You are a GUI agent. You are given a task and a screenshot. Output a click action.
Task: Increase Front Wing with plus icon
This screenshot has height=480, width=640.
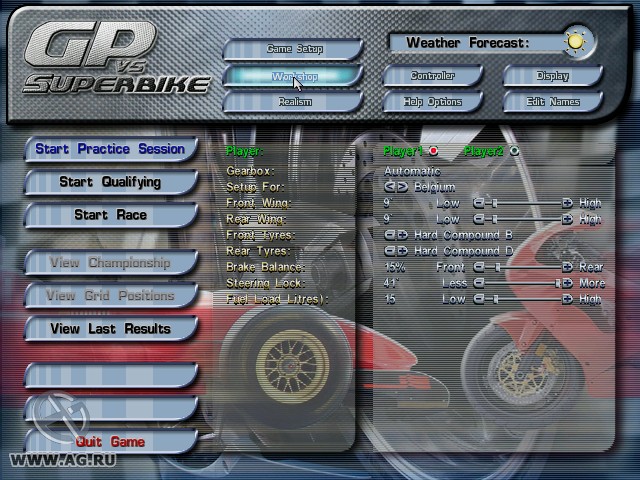[x=567, y=203]
